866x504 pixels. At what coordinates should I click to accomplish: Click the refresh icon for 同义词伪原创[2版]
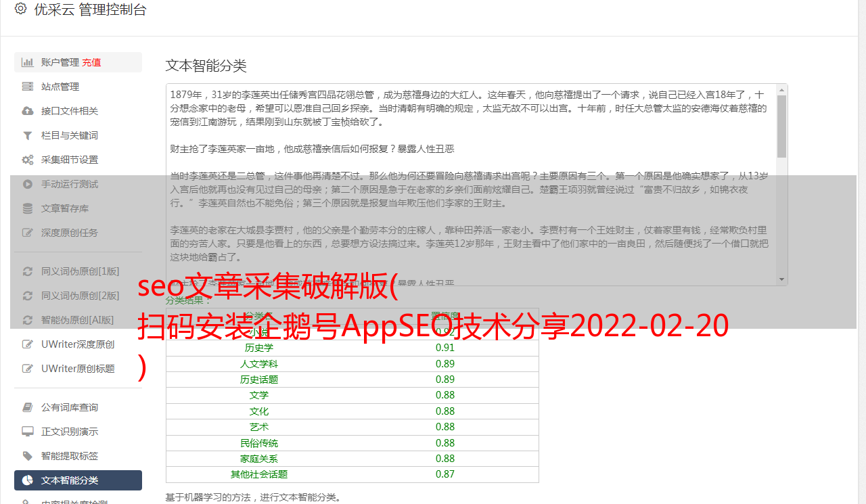[28, 296]
